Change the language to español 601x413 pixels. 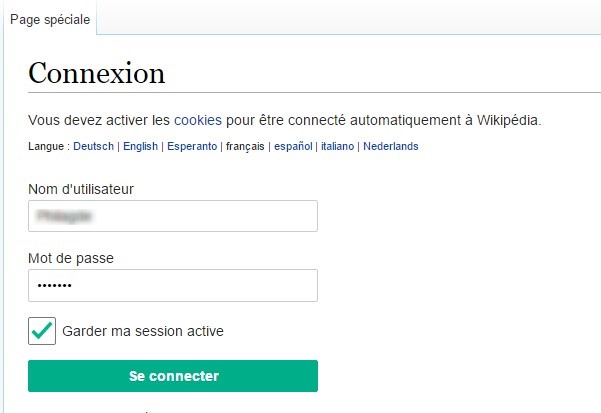pyautogui.click(x=293, y=146)
